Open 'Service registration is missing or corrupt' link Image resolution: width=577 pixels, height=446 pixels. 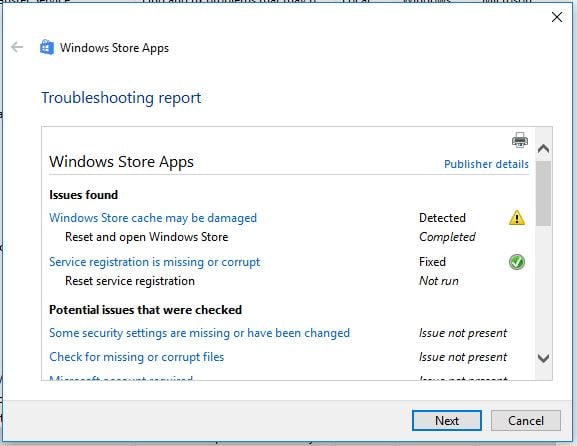point(155,262)
